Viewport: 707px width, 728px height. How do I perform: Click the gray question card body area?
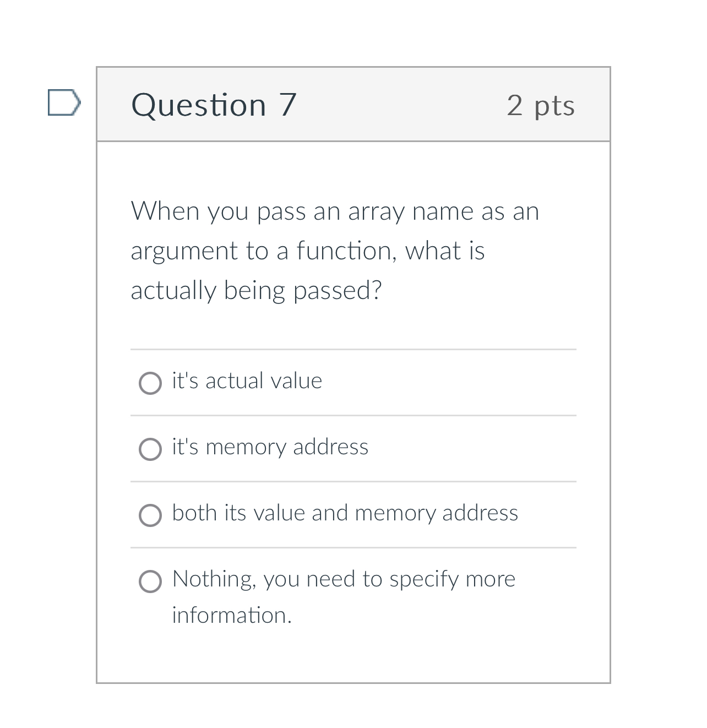pyautogui.click(x=353, y=661)
